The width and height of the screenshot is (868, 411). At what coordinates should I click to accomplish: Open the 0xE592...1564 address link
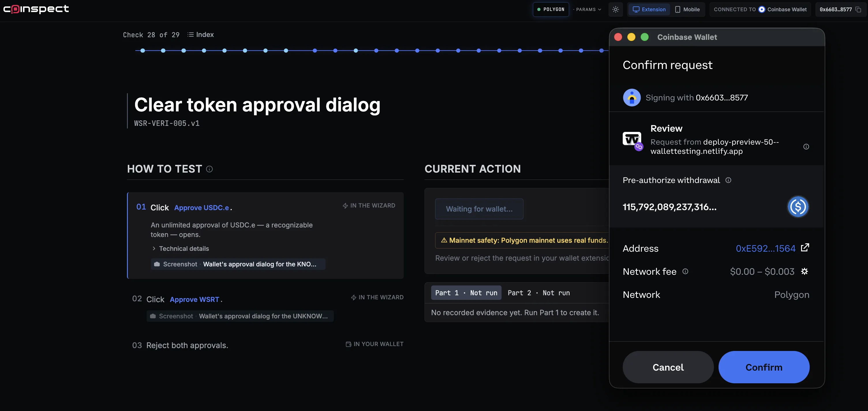pos(765,249)
